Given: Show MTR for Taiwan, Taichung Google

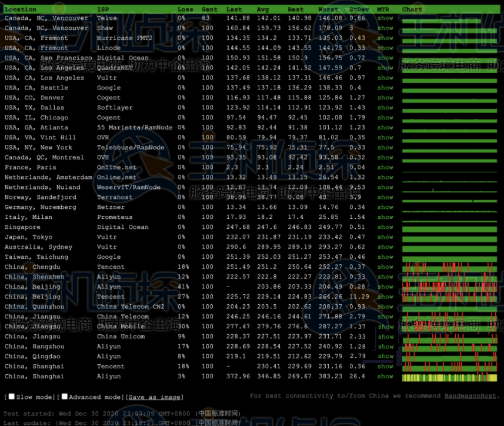Looking at the screenshot, I should point(385,257).
